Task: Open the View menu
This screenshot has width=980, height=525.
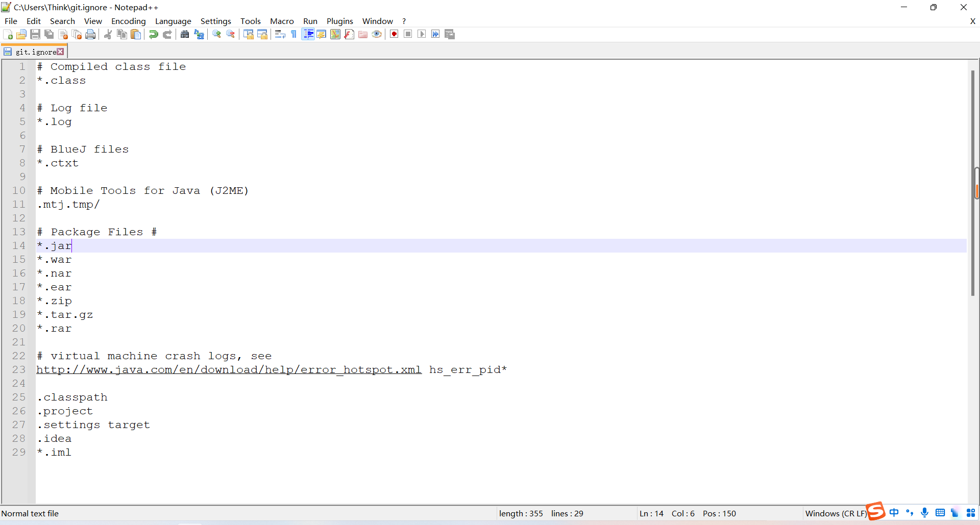Action: (x=93, y=21)
